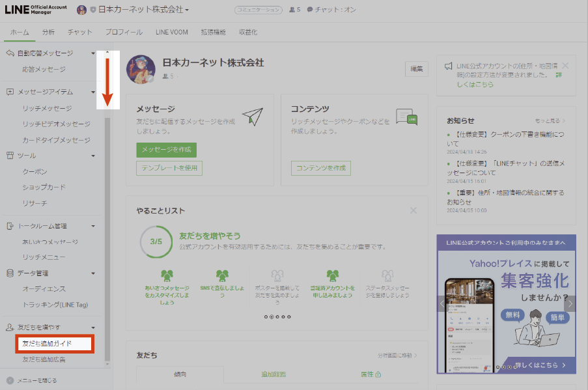Click the 3/5 progress circle
588x390 pixels.
(x=156, y=242)
